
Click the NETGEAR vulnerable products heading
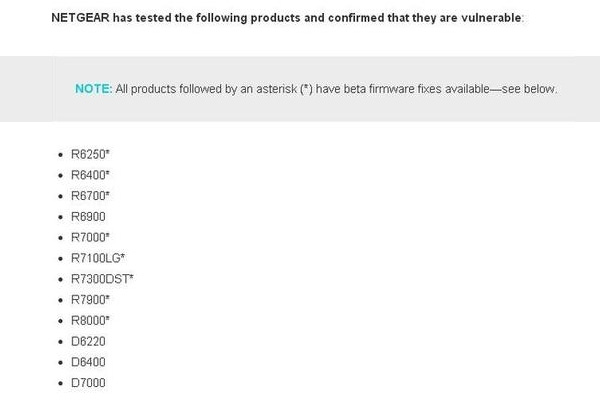[x=288, y=18]
